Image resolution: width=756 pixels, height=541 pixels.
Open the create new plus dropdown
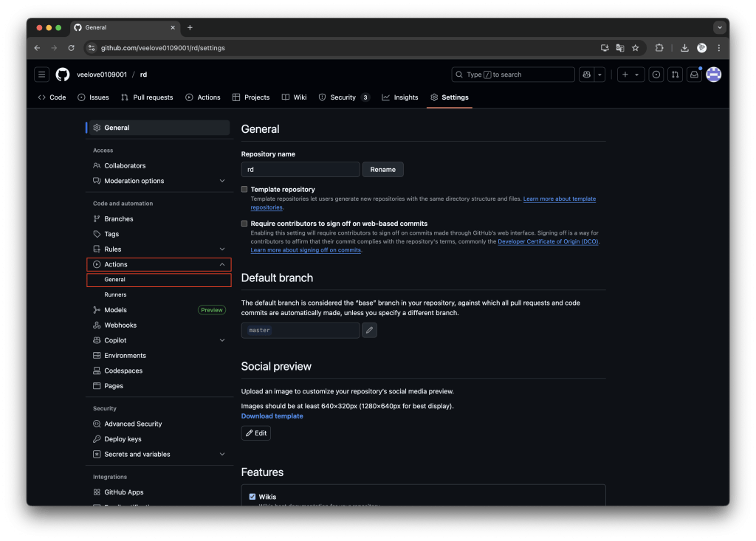tap(630, 75)
